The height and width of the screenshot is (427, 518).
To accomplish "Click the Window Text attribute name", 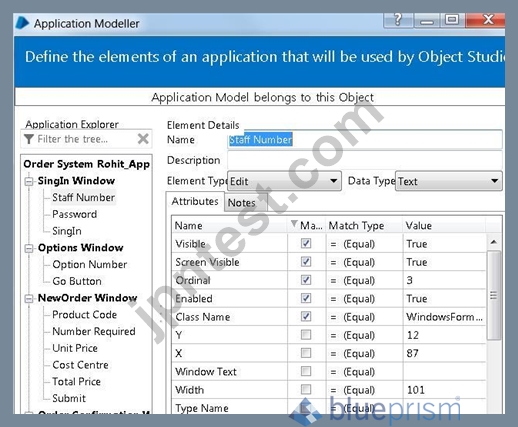I will pos(206,371).
